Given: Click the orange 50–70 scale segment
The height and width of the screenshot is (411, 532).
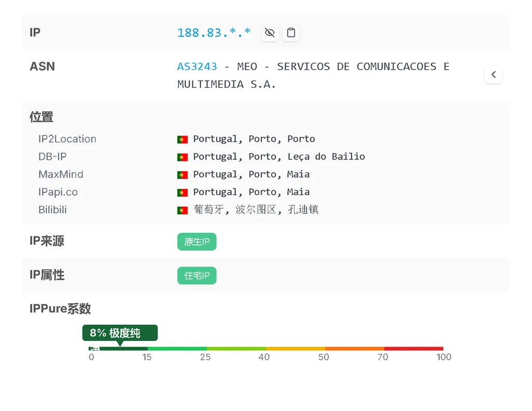Looking at the screenshot, I should [x=354, y=348].
